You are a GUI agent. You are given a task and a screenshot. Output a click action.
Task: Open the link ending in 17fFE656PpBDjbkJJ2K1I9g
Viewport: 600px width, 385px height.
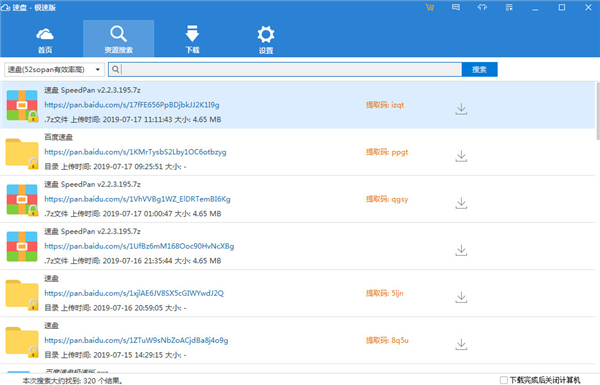click(132, 105)
